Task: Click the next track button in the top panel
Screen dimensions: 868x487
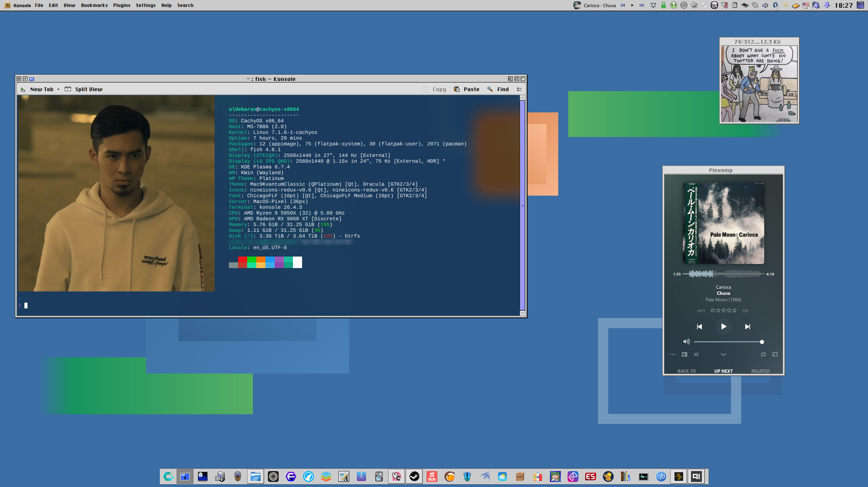Action: coord(642,5)
